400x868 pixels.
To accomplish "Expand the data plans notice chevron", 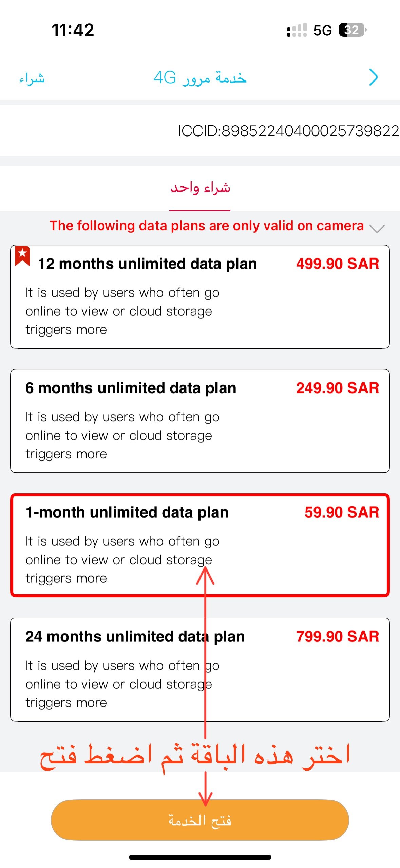I will 377,228.
